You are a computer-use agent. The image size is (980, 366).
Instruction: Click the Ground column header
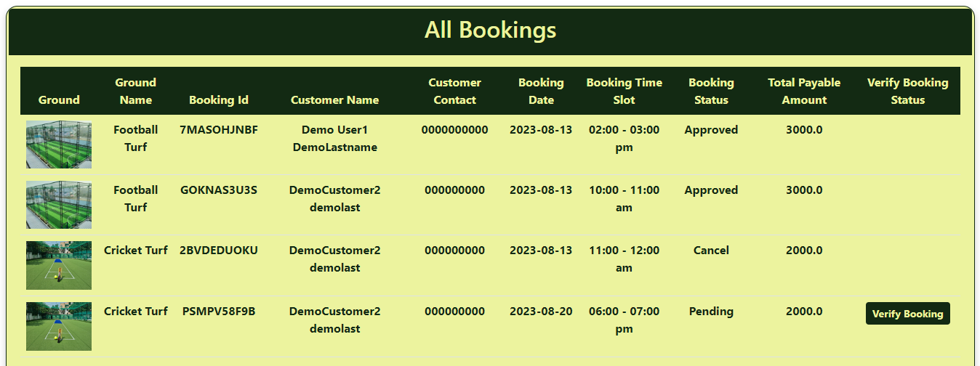click(59, 100)
